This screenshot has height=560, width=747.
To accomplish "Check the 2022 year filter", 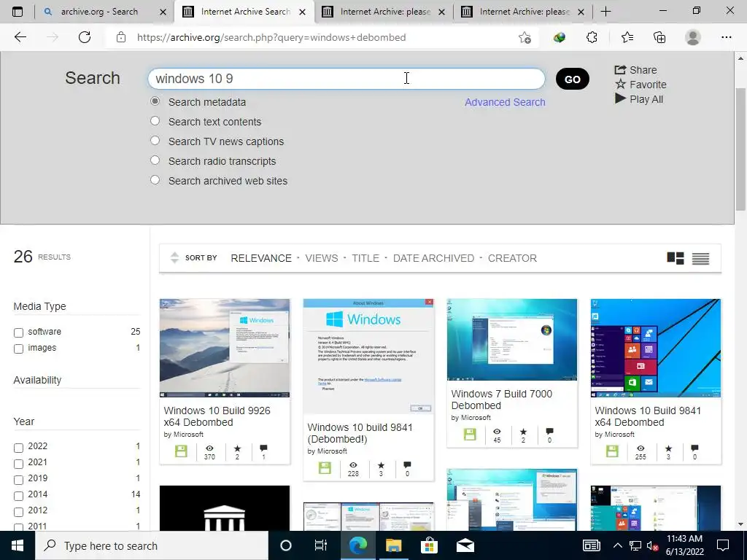I will click(18, 448).
